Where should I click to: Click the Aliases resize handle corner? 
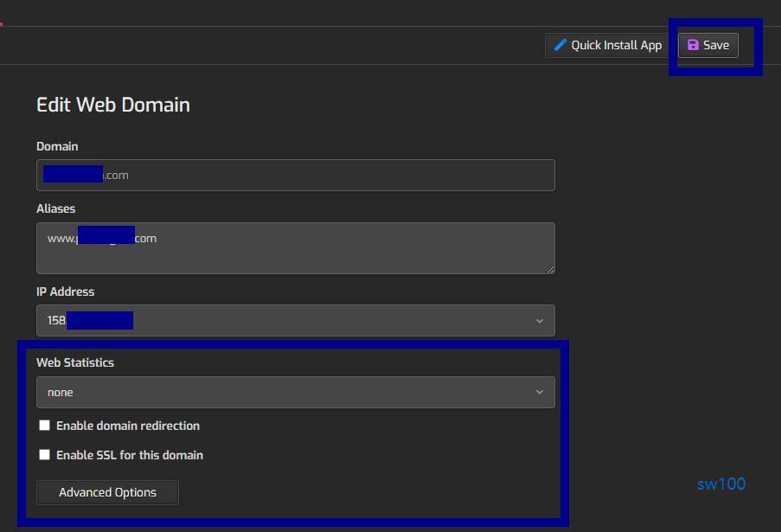pyautogui.click(x=550, y=269)
